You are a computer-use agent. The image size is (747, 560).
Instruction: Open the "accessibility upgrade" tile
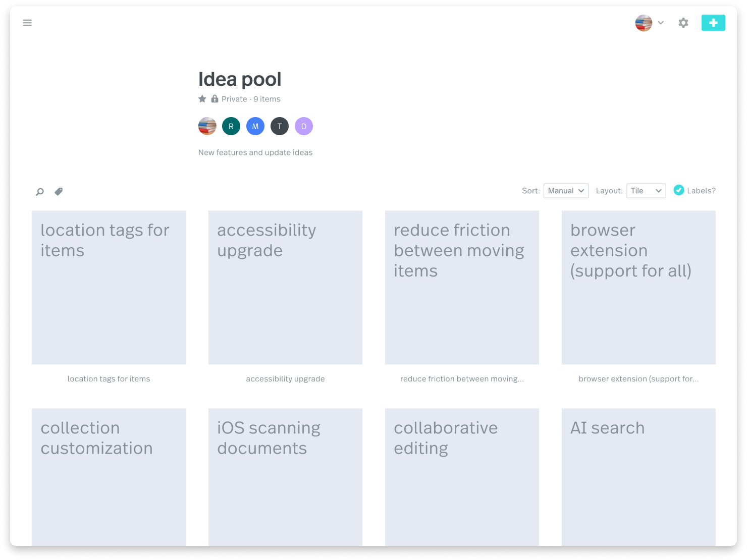coord(285,288)
